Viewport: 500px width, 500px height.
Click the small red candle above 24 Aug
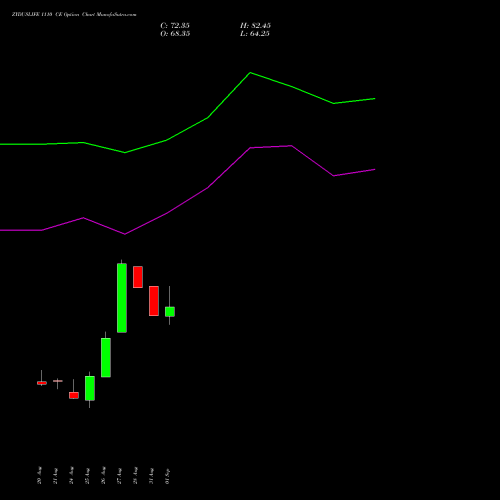[x=74, y=395]
